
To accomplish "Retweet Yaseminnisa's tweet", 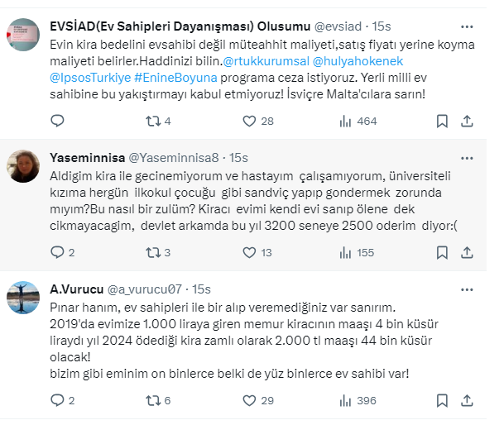I will [153, 253].
